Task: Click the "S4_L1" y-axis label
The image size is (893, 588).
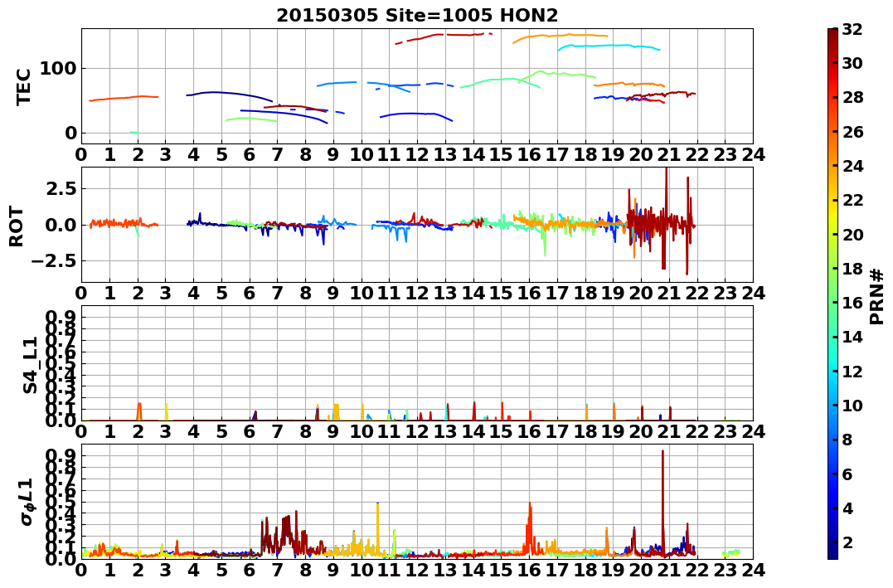Action: pos(30,365)
